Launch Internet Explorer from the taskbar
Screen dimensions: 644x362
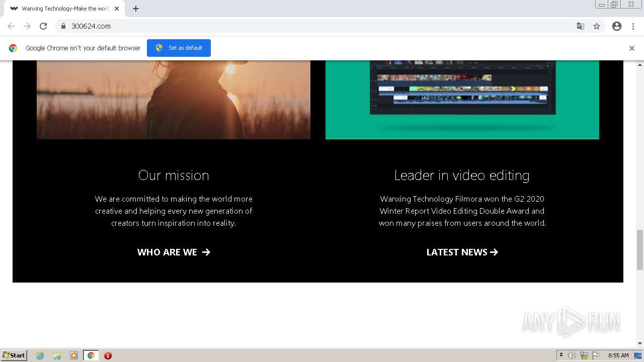pyautogui.click(x=40, y=355)
